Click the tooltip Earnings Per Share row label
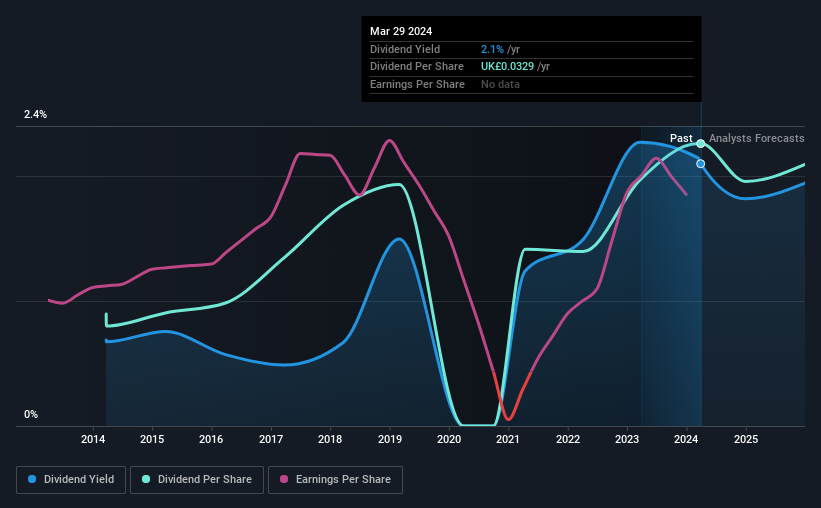The width and height of the screenshot is (821, 508). point(417,84)
